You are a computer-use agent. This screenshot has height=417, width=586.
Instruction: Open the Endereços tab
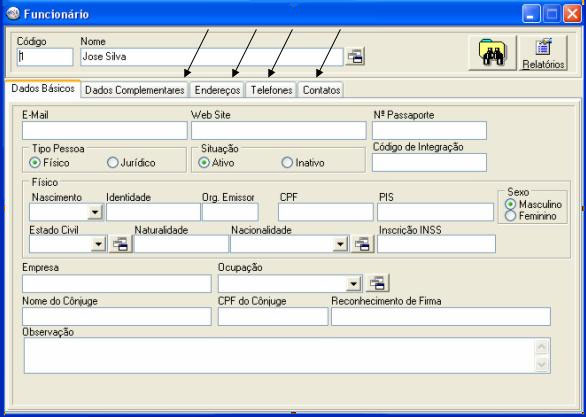coord(218,90)
